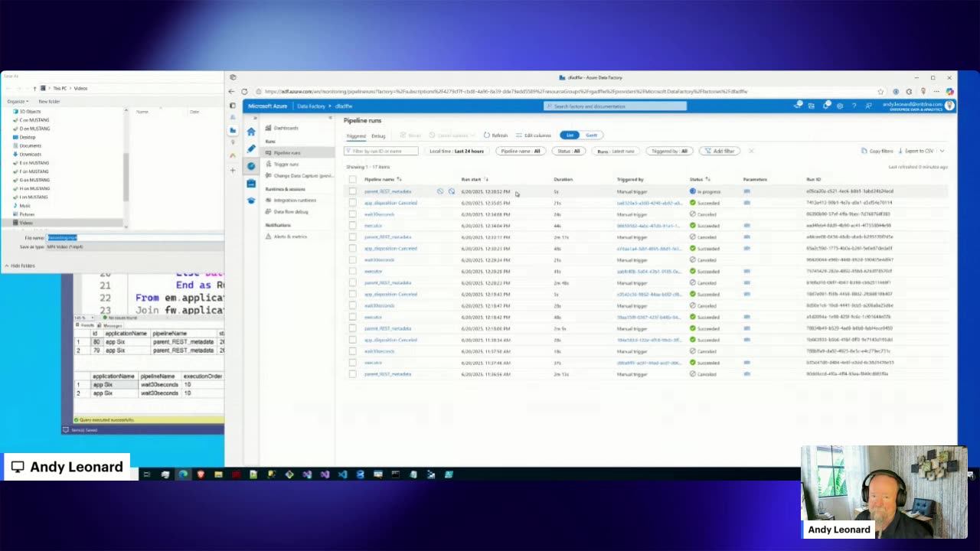The height and width of the screenshot is (551, 980).
Task: Open Pipeline name All filter
Action: pos(521,152)
